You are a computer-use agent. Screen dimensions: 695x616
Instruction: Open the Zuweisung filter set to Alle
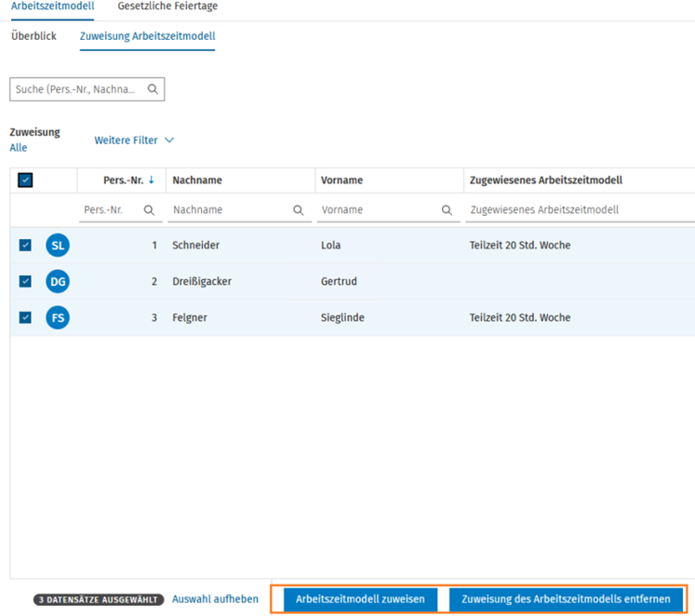pos(19,148)
